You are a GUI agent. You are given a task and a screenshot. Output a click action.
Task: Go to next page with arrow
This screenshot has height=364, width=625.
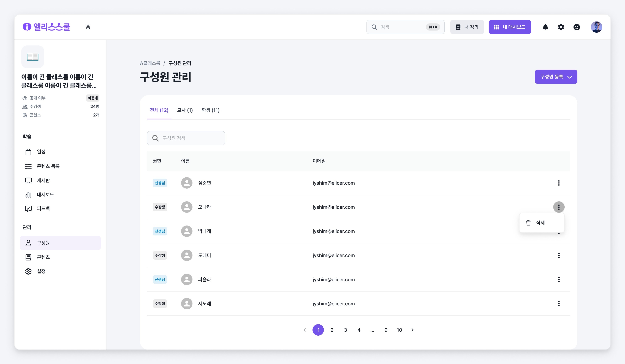(412, 330)
